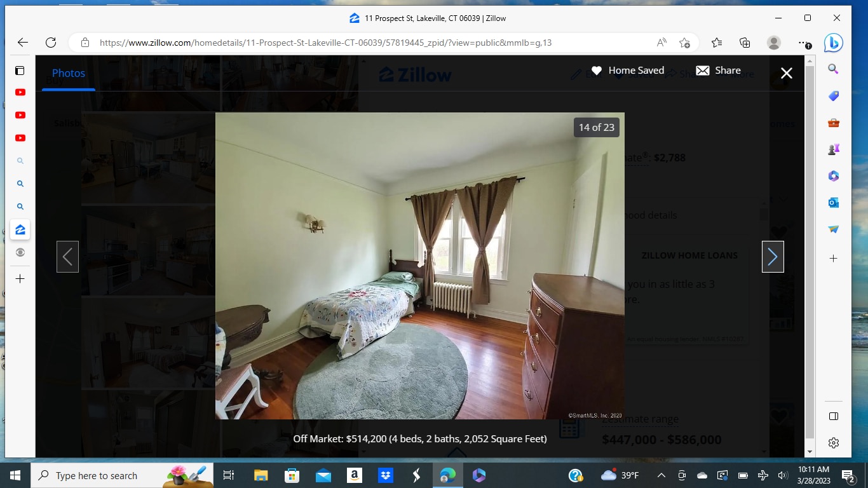Go back to the previous page

click(x=23, y=43)
